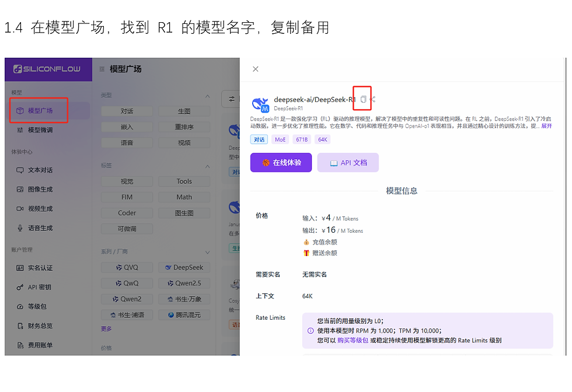The image size is (572, 392).
Task: Click the 赠送余额 gift icon
Action: [x=306, y=253]
